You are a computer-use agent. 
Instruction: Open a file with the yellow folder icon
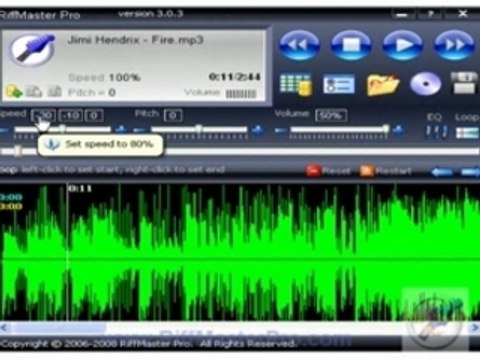click(x=383, y=84)
